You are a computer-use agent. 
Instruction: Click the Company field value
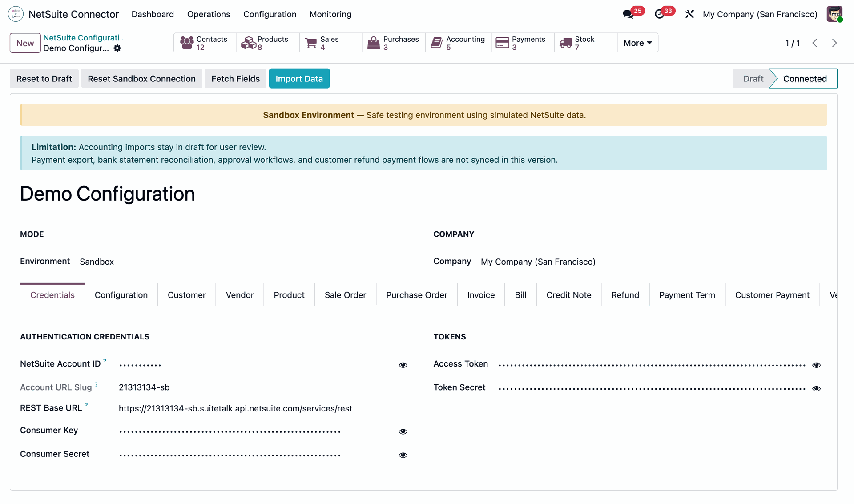pyautogui.click(x=538, y=262)
